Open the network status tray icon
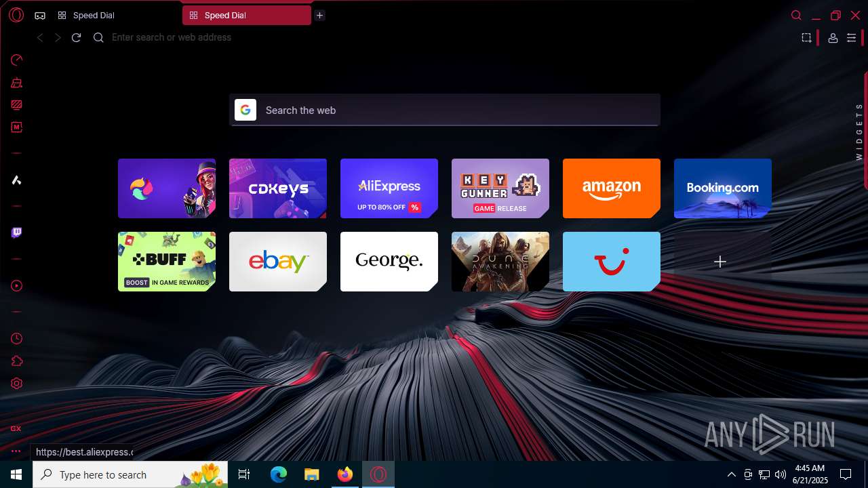The height and width of the screenshot is (488, 868). pyautogui.click(x=764, y=474)
